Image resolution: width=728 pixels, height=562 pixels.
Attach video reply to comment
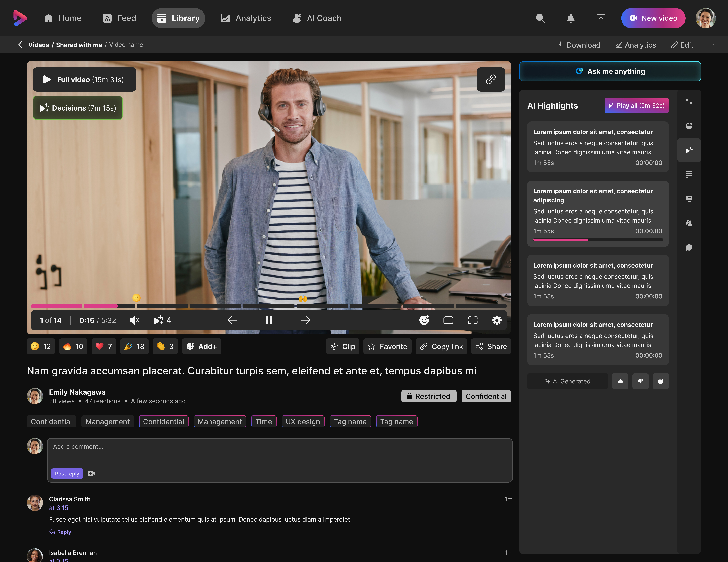pyautogui.click(x=91, y=474)
